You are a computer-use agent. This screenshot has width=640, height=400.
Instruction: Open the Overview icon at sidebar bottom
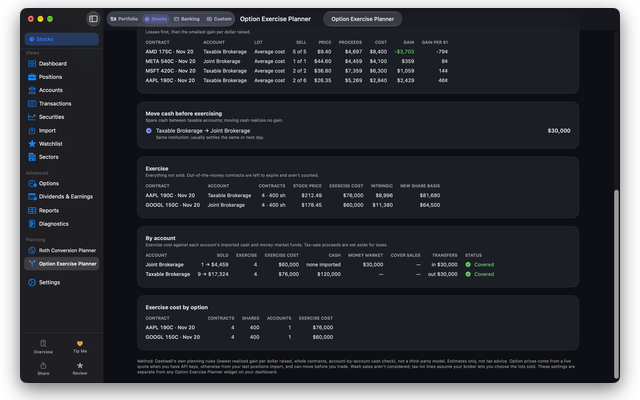pyautogui.click(x=43, y=344)
